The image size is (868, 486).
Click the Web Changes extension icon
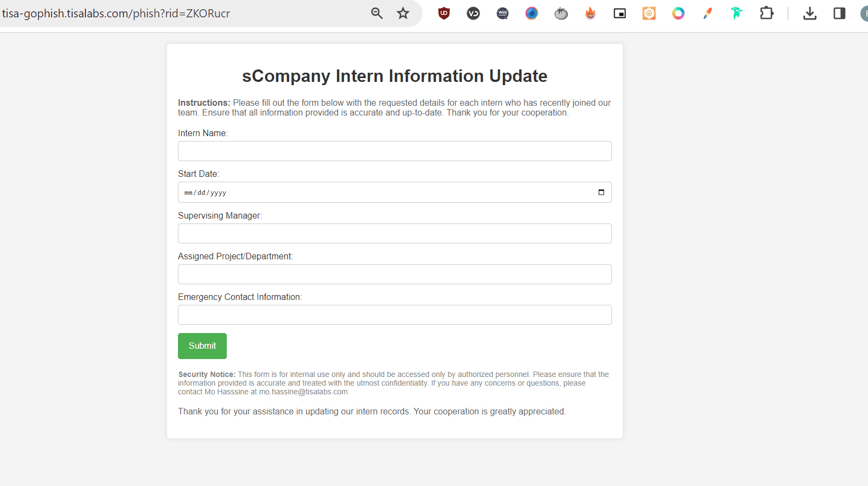point(502,13)
